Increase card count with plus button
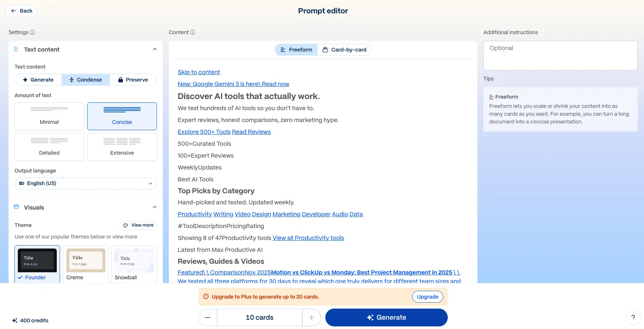Screen dimensions: 644x329 pos(312,317)
